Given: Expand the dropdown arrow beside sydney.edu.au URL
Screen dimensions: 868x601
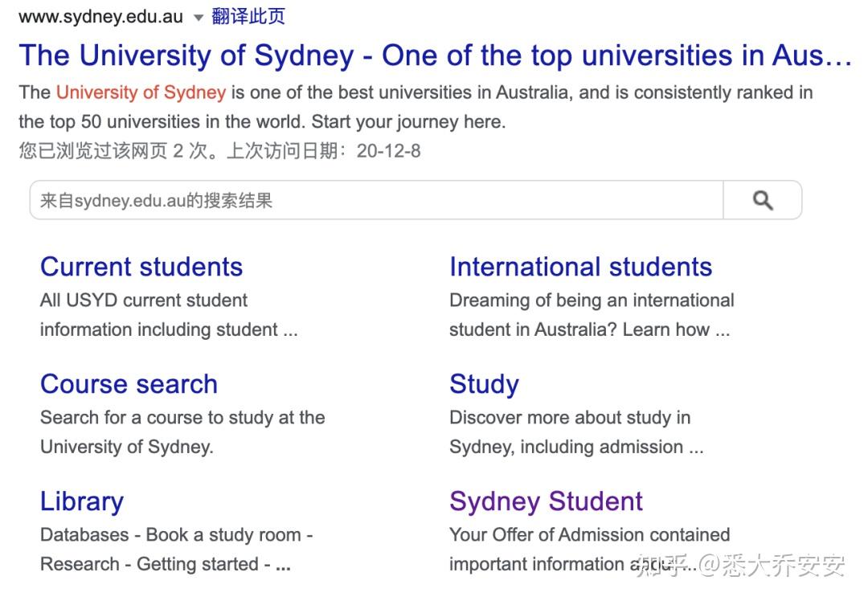Looking at the screenshot, I should point(199,18).
